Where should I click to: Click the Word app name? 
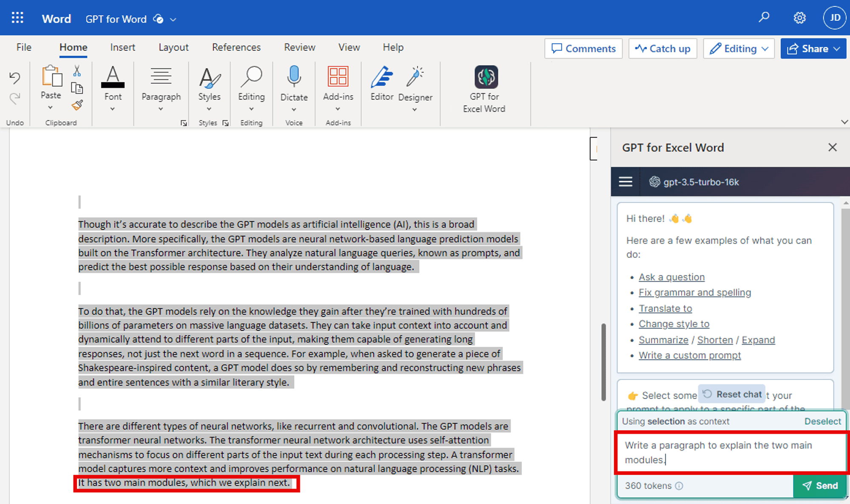click(56, 19)
